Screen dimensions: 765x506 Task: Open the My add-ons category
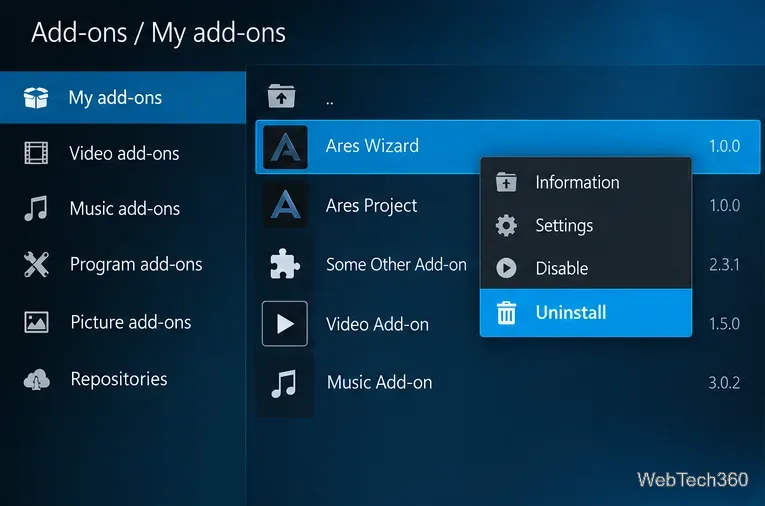point(123,98)
